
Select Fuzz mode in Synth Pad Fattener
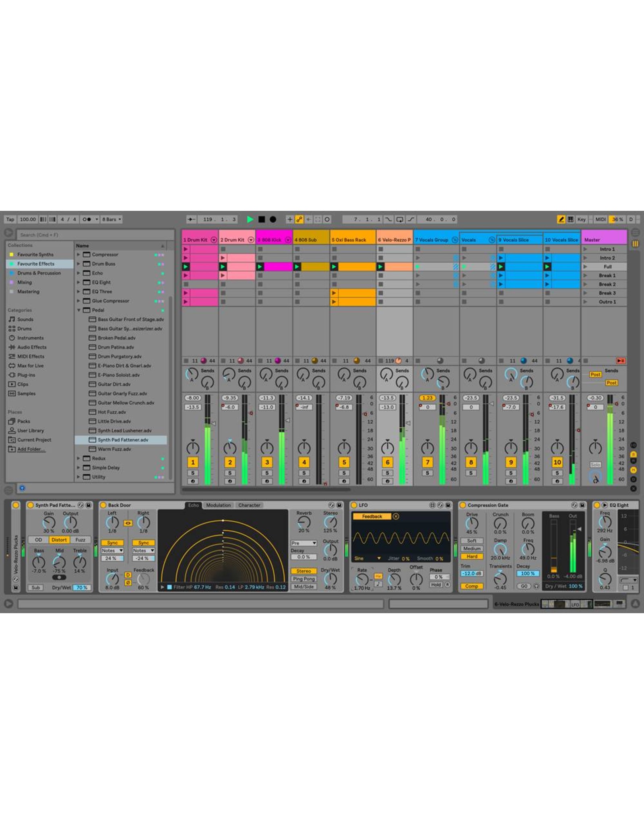click(80, 540)
